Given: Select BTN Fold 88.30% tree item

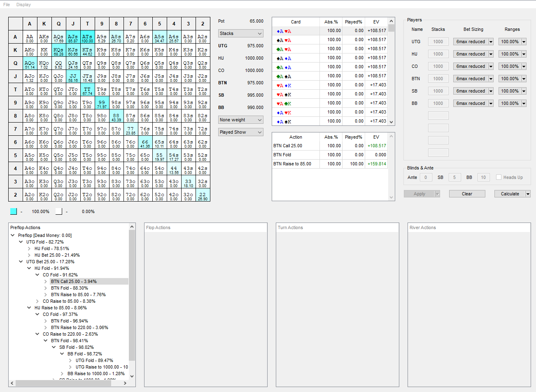Looking at the screenshot, I should (x=70, y=288).
